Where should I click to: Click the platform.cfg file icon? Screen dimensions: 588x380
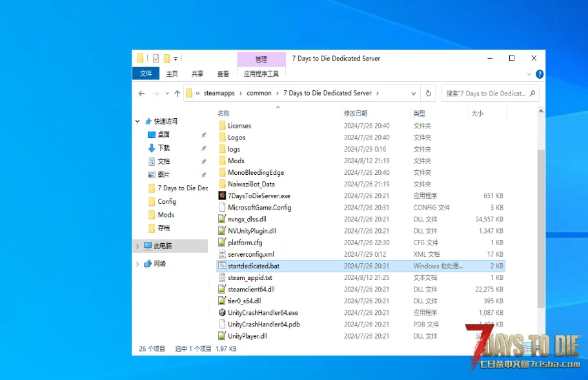222,243
